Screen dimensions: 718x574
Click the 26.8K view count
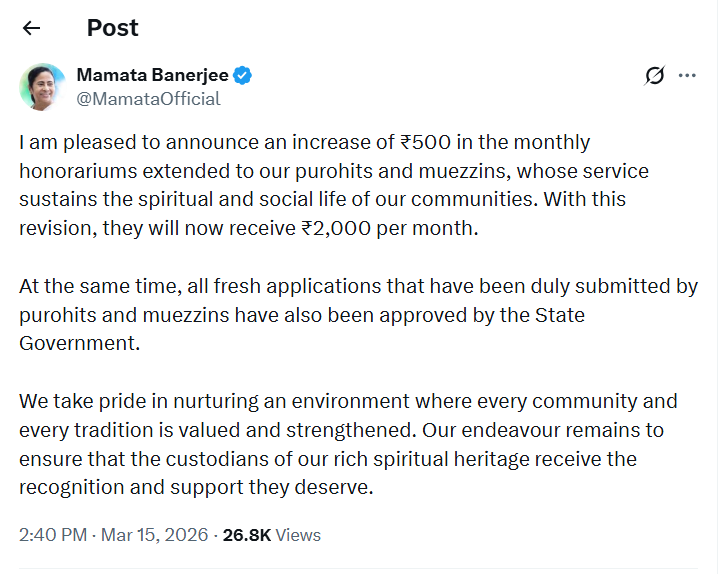coord(246,535)
